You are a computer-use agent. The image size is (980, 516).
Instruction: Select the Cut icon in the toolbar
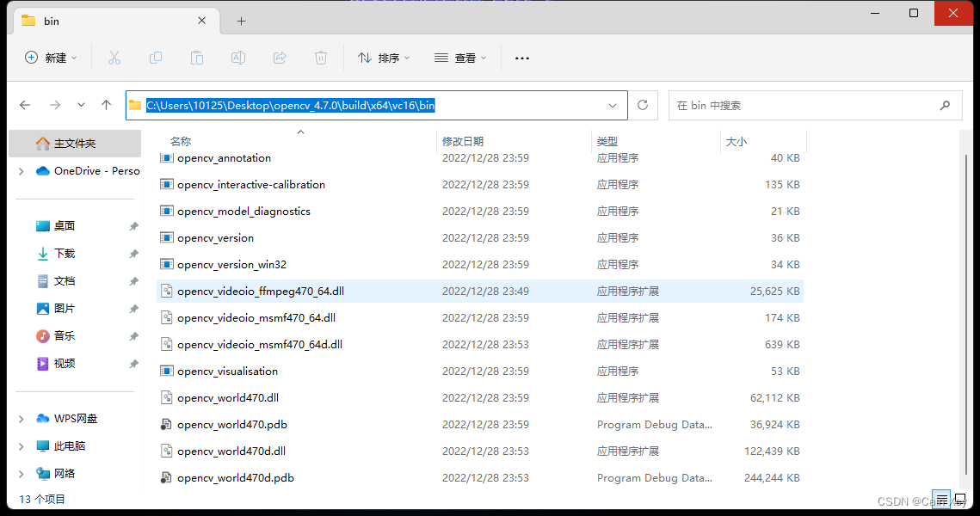tap(114, 58)
